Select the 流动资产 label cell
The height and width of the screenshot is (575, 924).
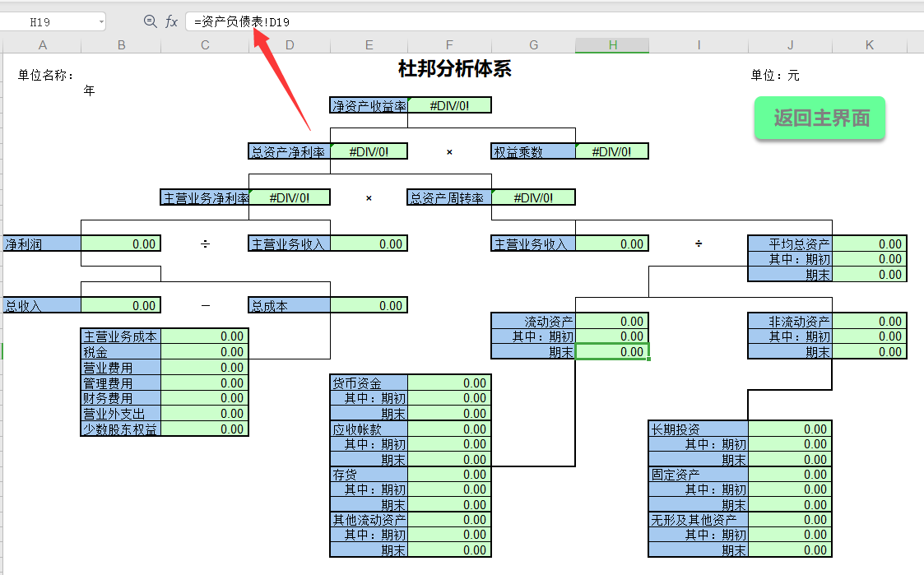[x=533, y=321]
